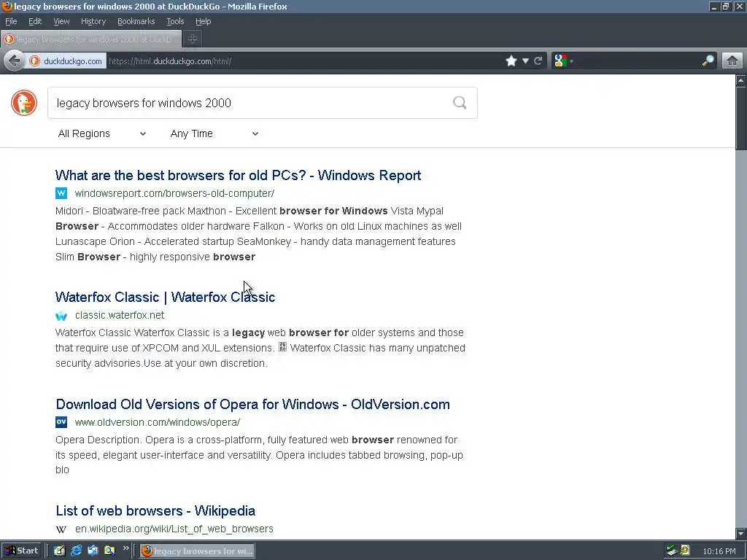747x560 pixels.
Task: Open 'Download Old Versions of Opera' result
Action: pyautogui.click(x=253, y=404)
